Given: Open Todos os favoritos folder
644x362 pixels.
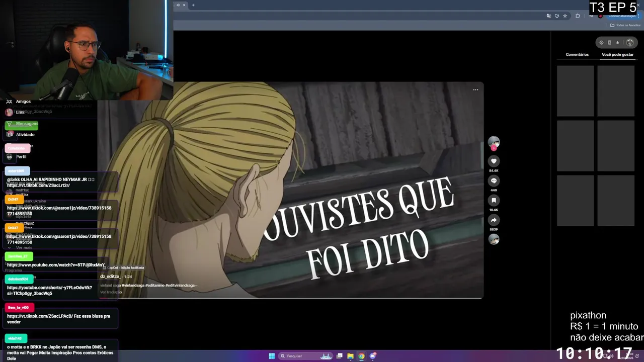Looking at the screenshot, I should coord(625,25).
